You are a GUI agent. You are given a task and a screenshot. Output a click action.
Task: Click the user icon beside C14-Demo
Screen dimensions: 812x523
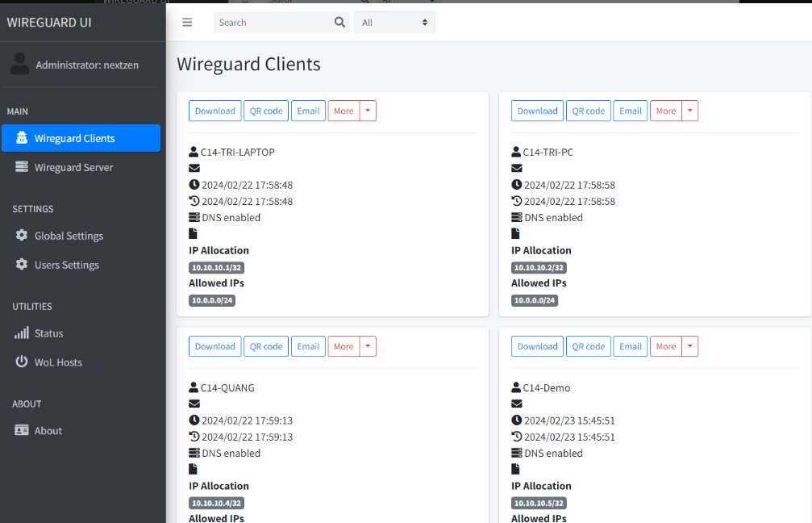click(x=516, y=387)
